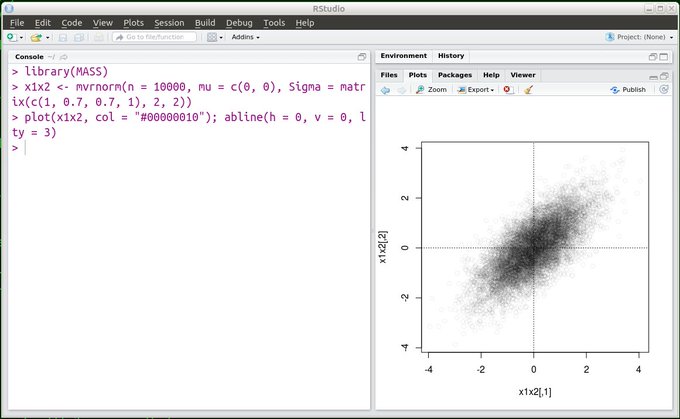
Task: Click the Publish button
Action: 628,90
